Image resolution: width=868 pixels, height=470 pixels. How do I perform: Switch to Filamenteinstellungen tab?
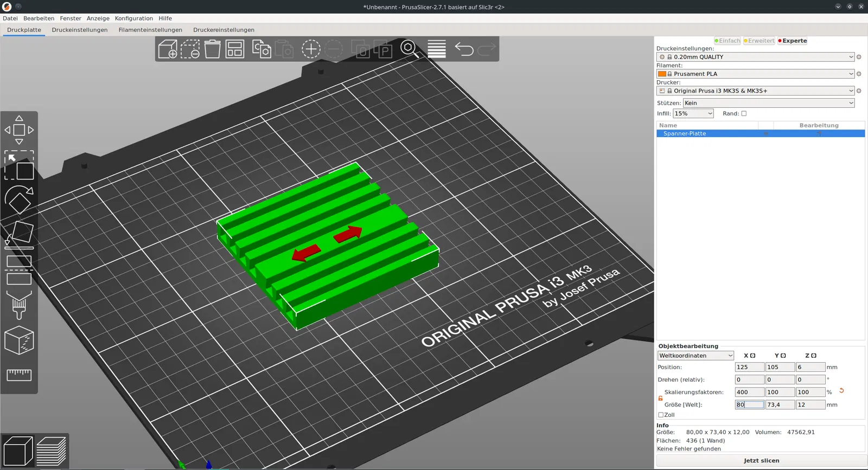pos(150,30)
